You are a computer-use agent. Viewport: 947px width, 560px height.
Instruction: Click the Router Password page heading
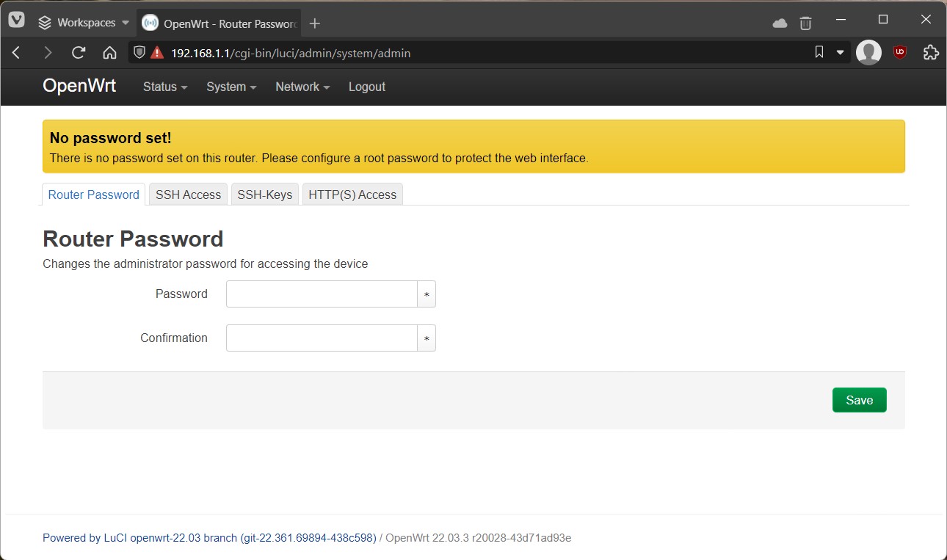point(133,239)
